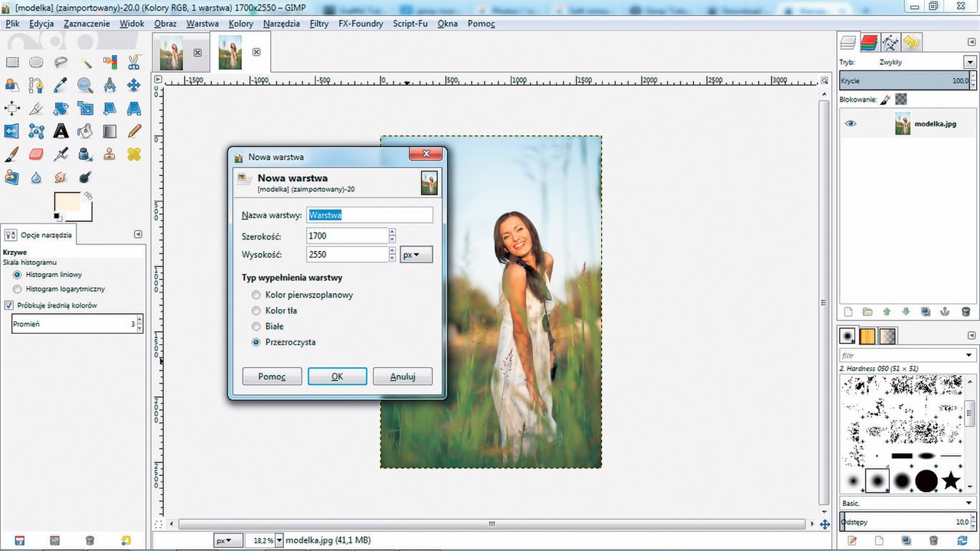Click Pomoc button in dialog
The height and width of the screenshot is (551, 980).
(x=272, y=377)
